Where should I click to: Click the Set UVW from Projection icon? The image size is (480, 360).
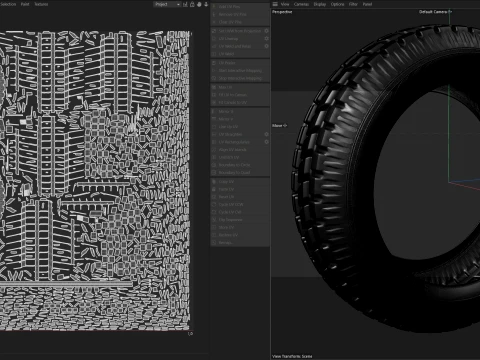[x=214, y=31]
